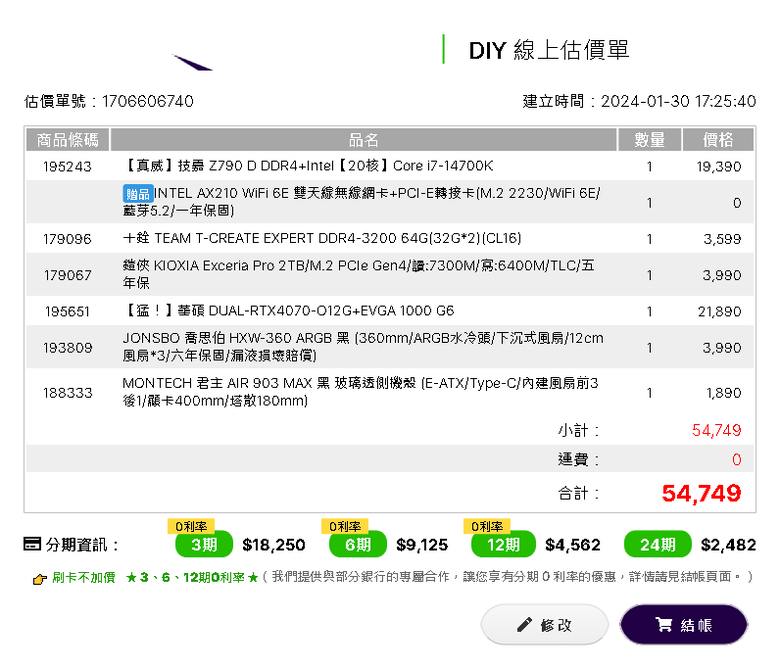The width and height of the screenshot is (780, 669).
Task: Click product code 195651
Action: pyautogui.click(x=68, y=311)
